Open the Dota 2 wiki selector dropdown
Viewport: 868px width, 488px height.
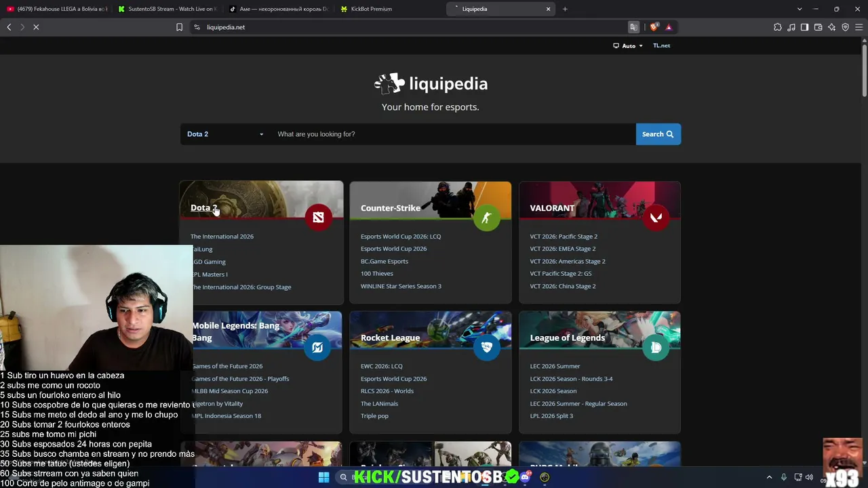click(x=226, y=134)
